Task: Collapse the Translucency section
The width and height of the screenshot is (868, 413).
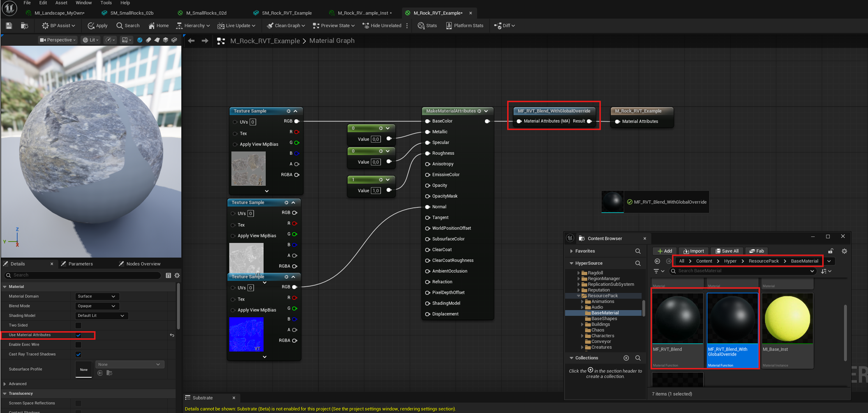Action: pos(5,393)
